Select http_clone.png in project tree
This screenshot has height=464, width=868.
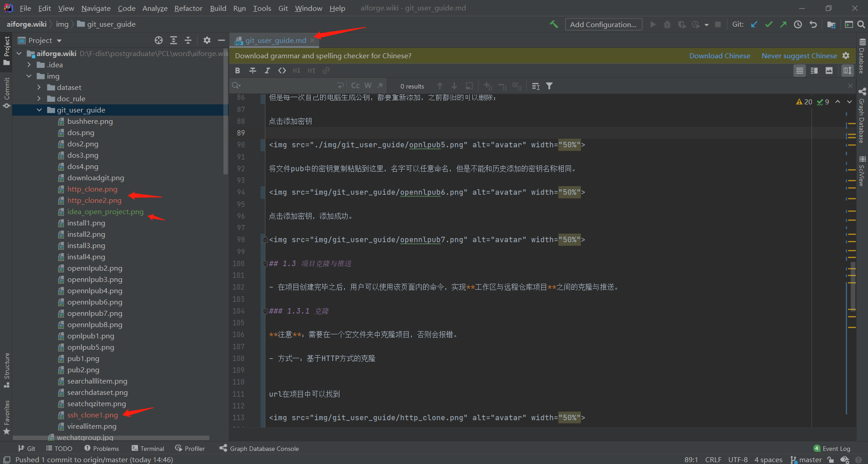pyautogui.click(x=92, y=189)
